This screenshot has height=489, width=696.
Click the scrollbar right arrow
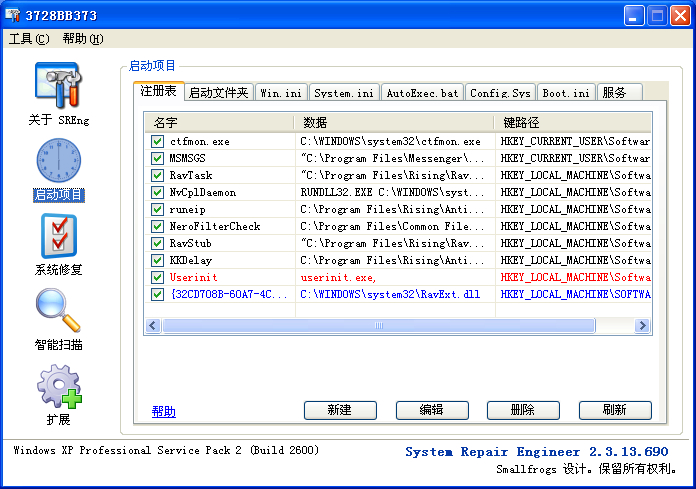[642, 326]
